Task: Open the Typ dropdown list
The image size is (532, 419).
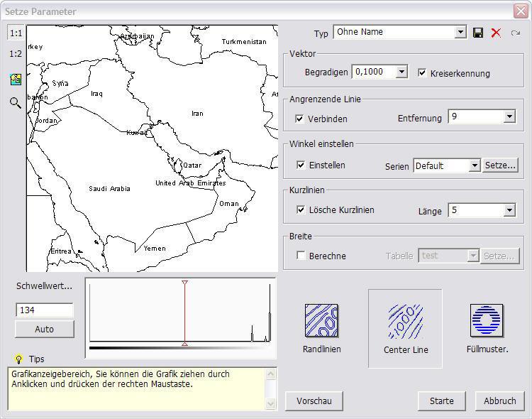Action: pos(460,33)
